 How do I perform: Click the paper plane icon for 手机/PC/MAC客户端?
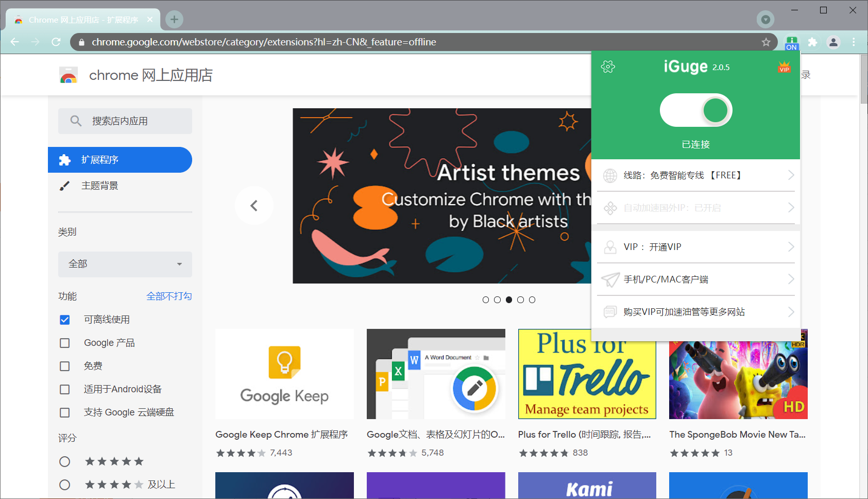coord(610,279)
